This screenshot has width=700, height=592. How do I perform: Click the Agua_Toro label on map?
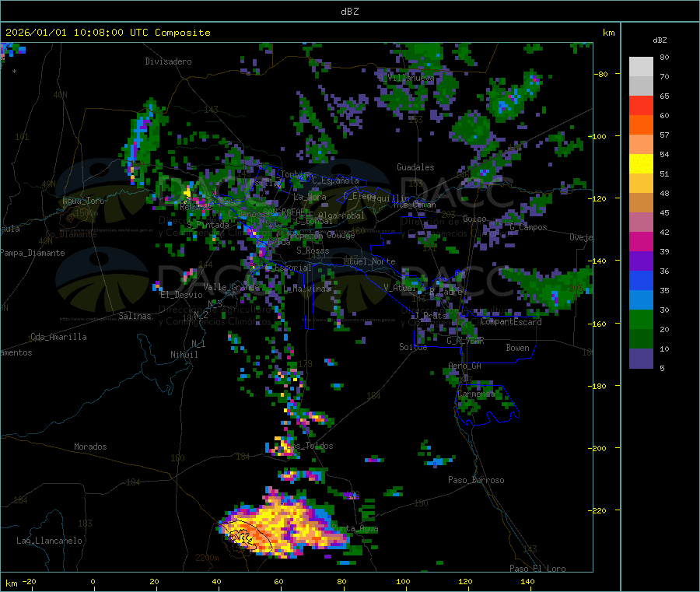[83, 201]
